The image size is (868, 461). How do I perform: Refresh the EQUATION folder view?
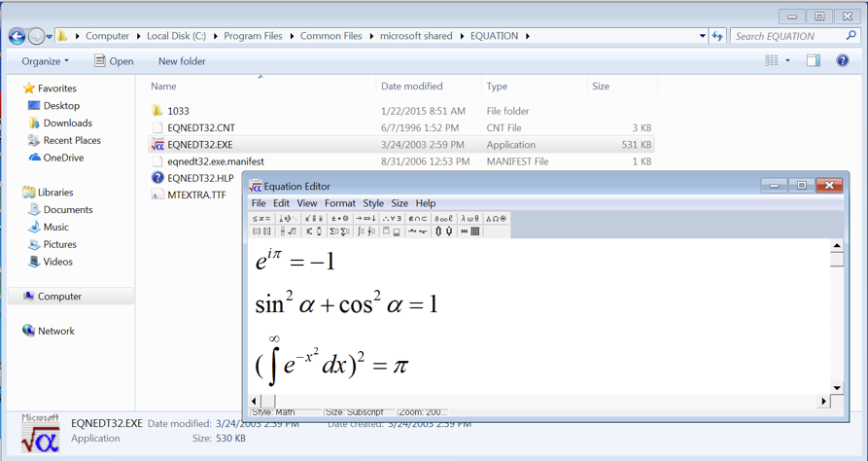pos(717,36)
